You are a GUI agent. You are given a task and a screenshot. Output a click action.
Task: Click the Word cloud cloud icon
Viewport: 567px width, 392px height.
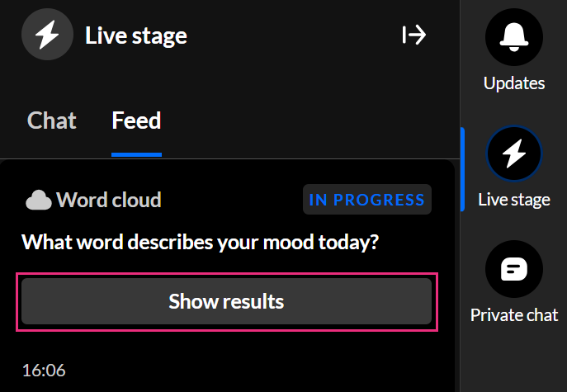39,200
